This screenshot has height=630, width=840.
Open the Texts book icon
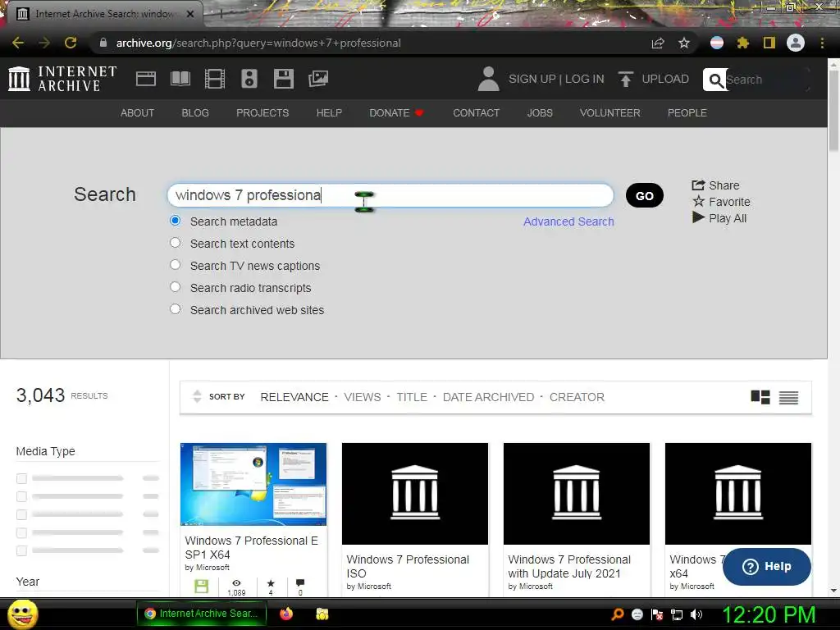tap(180, 79)
